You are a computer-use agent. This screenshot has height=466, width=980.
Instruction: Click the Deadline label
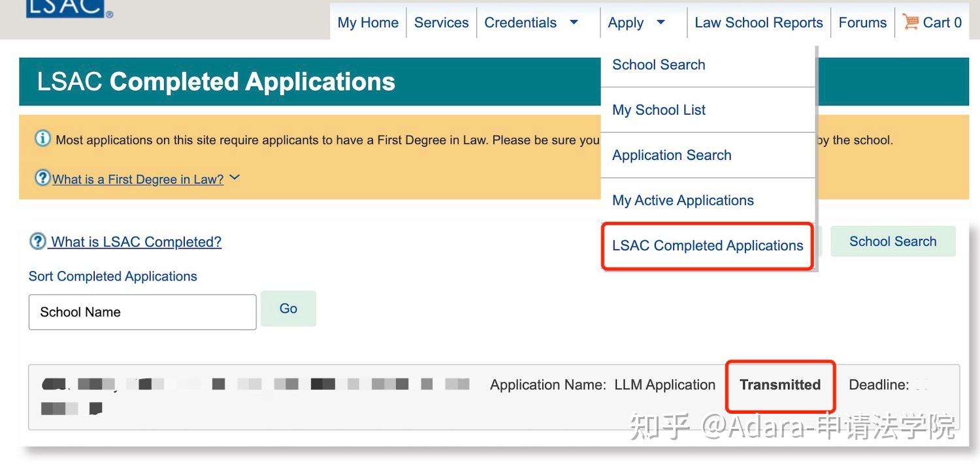878,385
